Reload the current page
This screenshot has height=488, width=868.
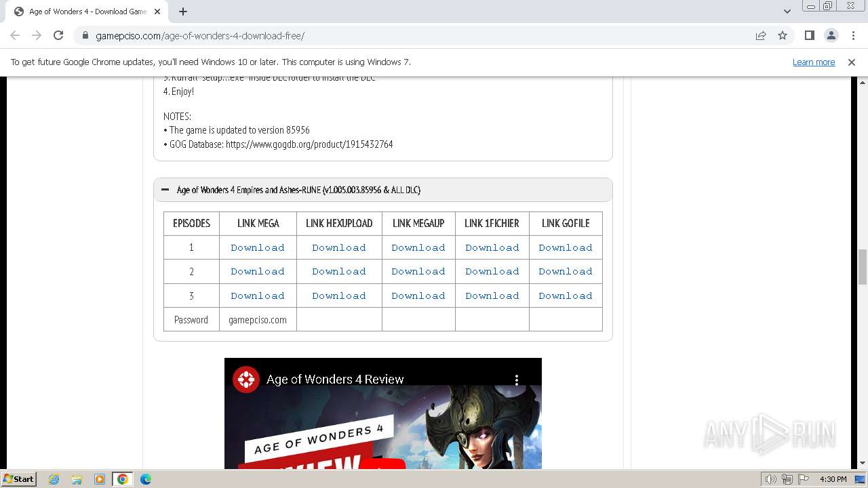tap(58, 35)
